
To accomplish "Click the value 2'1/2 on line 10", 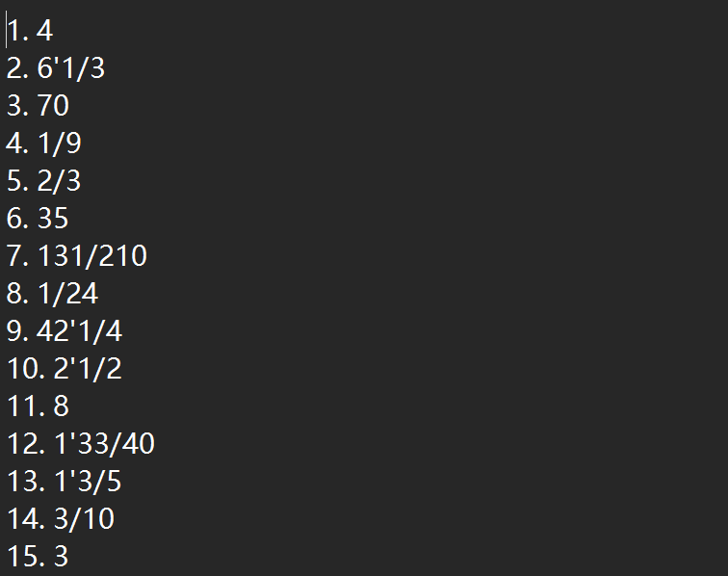I will [88, 369].
